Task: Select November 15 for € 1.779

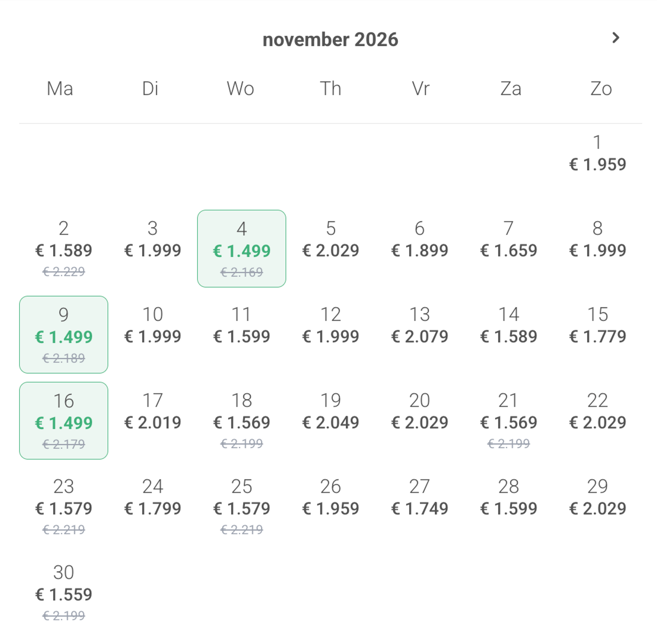Action: pos(597,335)
